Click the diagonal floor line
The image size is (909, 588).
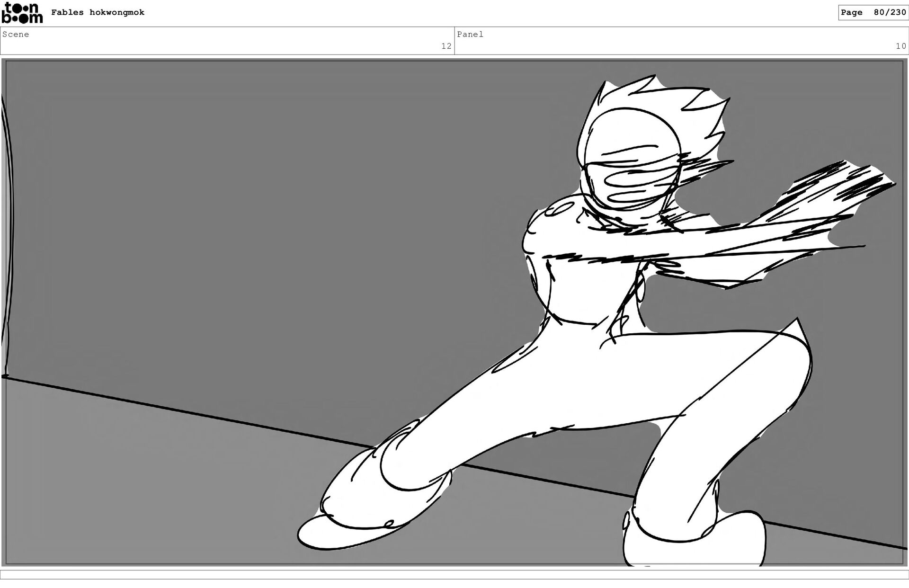coord(189,413)
